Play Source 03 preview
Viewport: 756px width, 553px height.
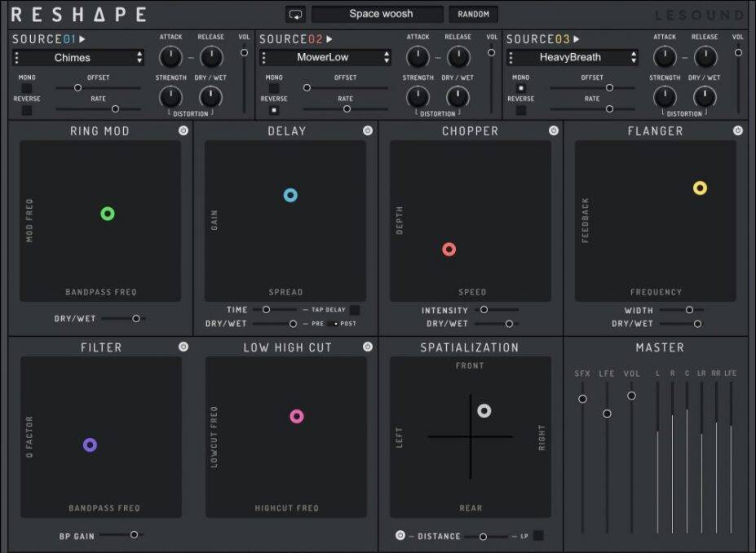[576, 39]
